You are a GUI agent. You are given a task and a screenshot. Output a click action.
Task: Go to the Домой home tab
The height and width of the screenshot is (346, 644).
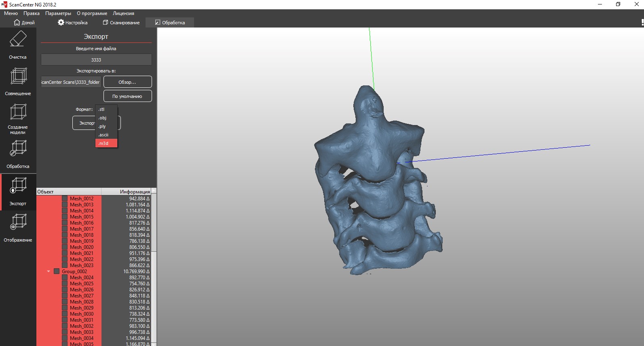click(24, 23)
